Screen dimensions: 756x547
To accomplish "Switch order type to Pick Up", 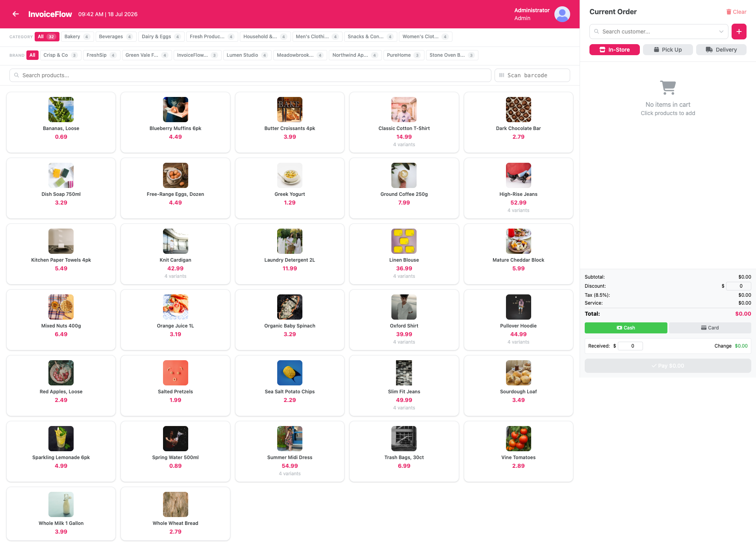I will click(x=667, y=50).
